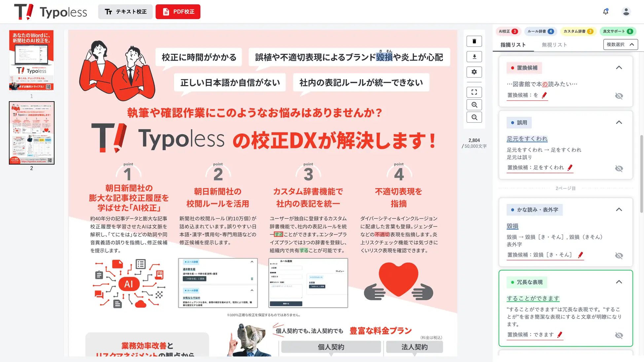644x362 pixels.
Task: Collapse the かな読み・表外字 card
Action: 619,210
